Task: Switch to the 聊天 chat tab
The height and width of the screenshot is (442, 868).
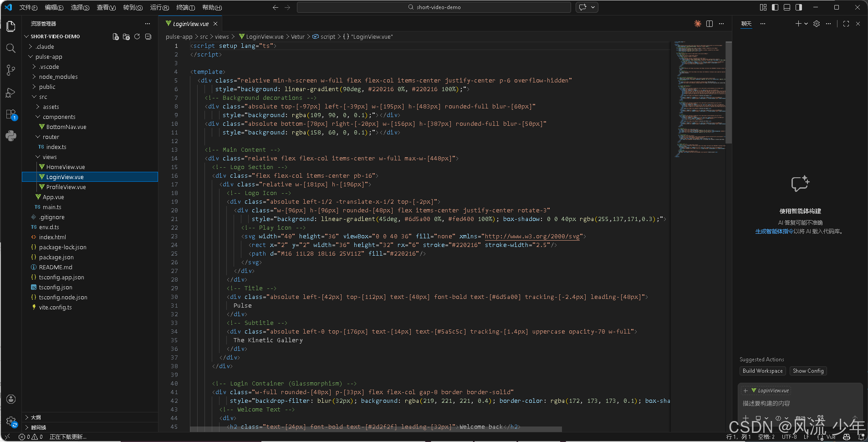Action: (746, 24)
